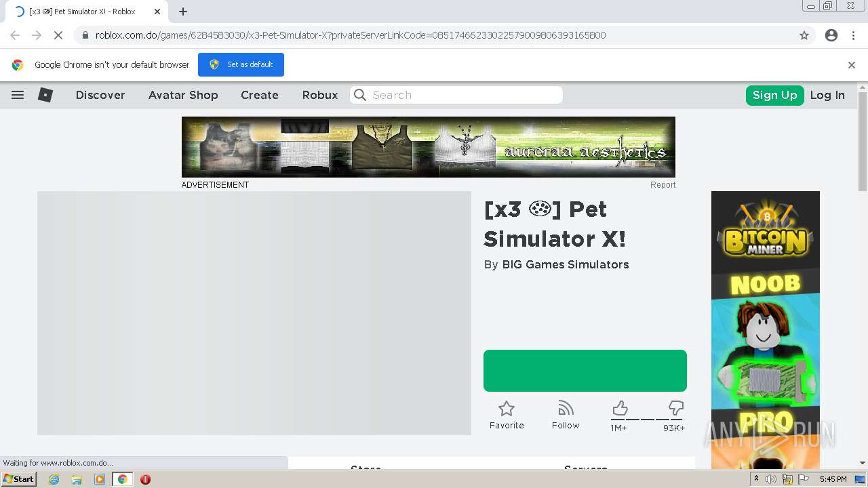
Task: Click the green Sign Up button
Action: [x=774, y=95]
